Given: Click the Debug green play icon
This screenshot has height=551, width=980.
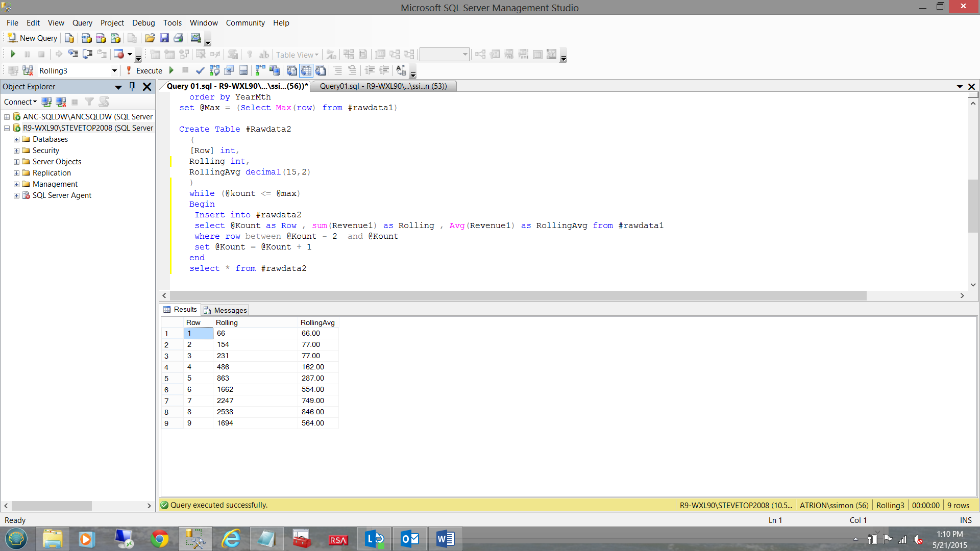Looking at the screenshot, I should tap(171, 70).
